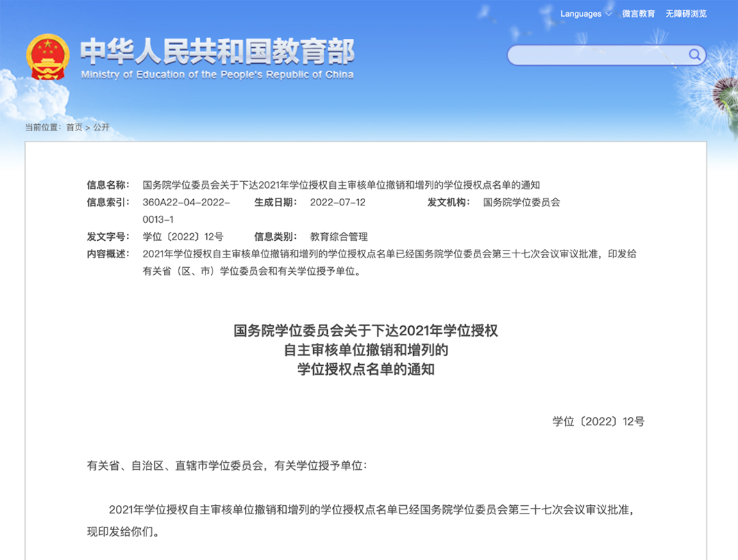This screenshot has width=738, height=560.
Task: Click the salutation line starting 有关省、自治区
Action: (x=226, y=466)
